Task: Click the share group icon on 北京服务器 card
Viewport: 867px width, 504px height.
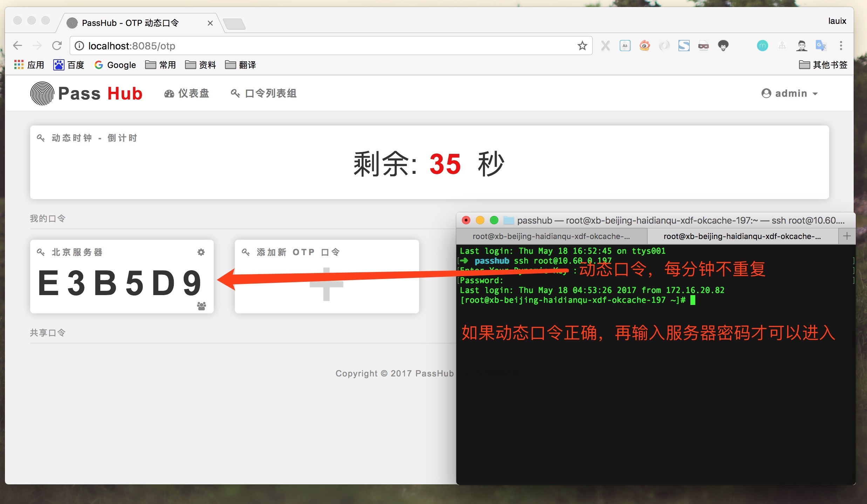Action: point(202,306)
